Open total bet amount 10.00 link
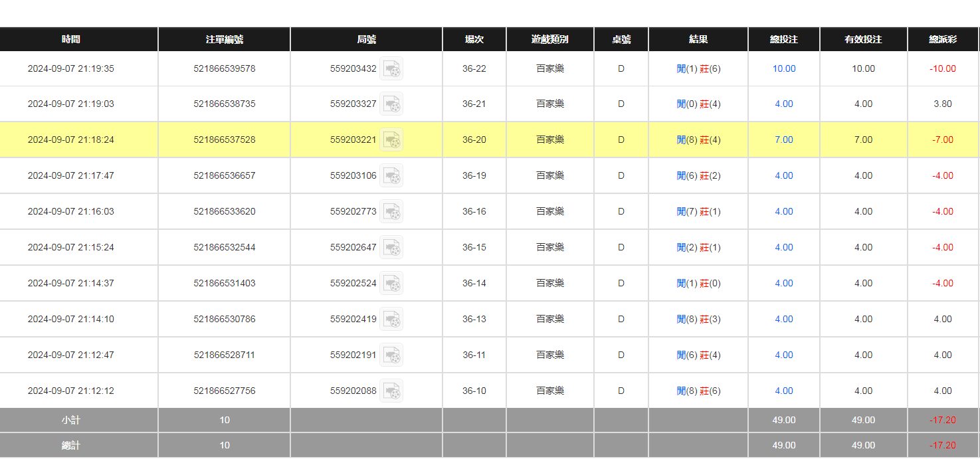The image size is (980, 469). [784, 69]
